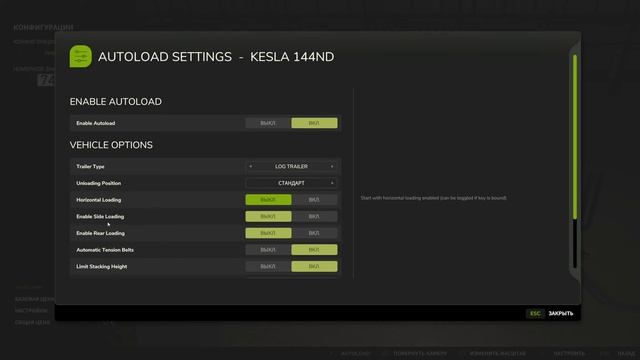This screenshot has height=360, width=640.
Task: Set Limit Stacking Height to ВКЛ
Action: point(314,267)
